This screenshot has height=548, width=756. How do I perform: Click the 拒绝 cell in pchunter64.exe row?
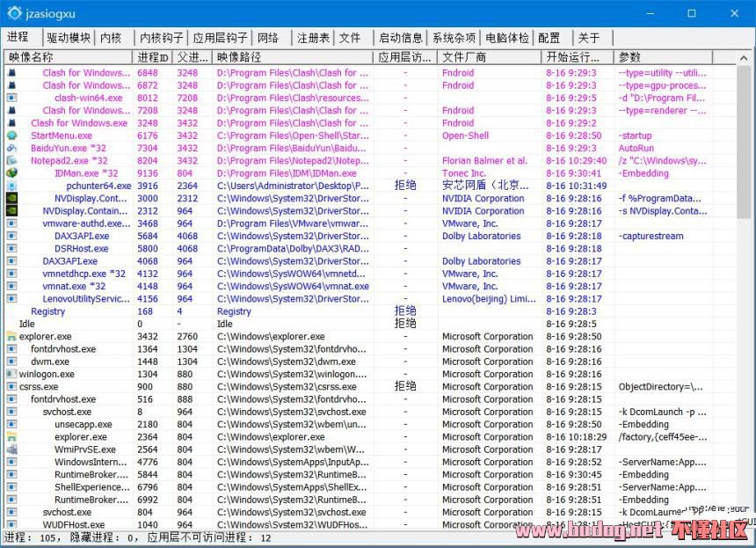coord(405,186)
